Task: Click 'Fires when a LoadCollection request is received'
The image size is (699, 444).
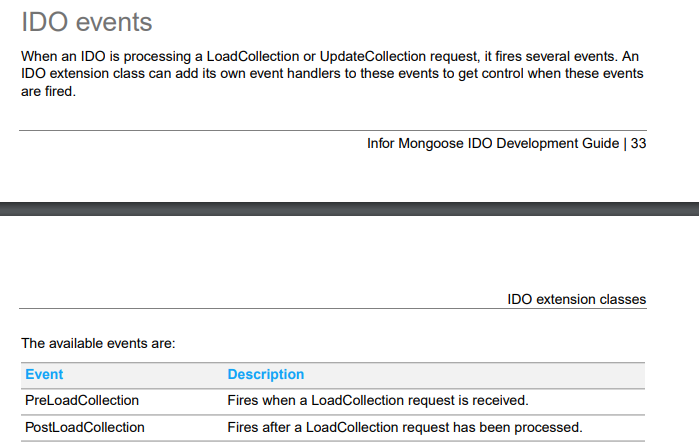Action: (378, 400)
